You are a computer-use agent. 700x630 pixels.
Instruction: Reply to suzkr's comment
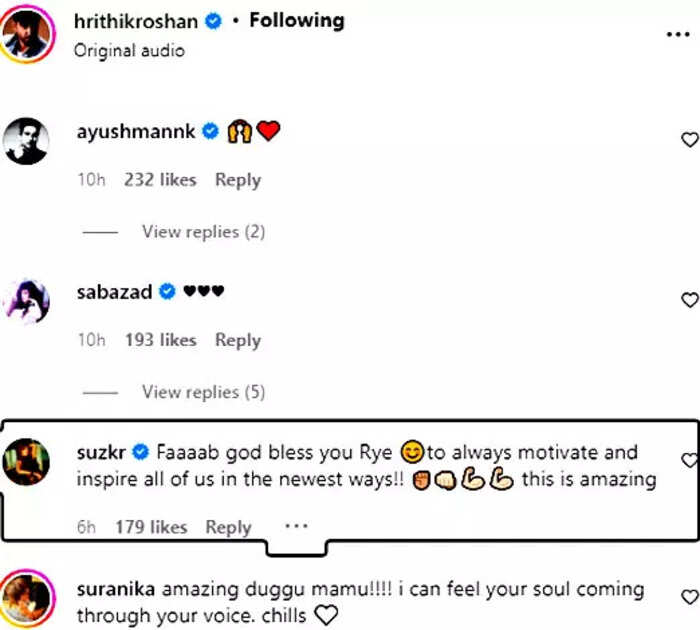click(229, 527)
